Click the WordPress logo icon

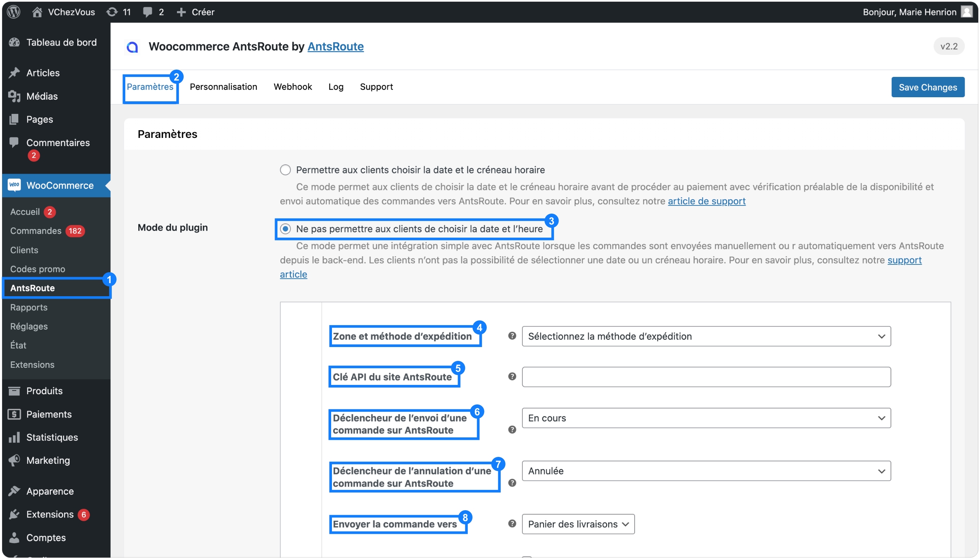pyautogui.click(x=14, y=12)
